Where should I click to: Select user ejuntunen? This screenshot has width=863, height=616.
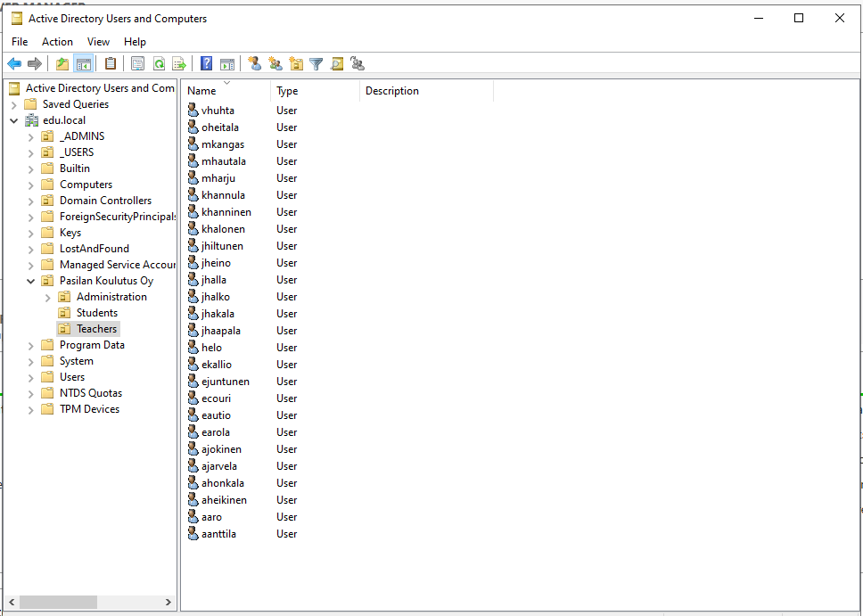tap(226, 381)
